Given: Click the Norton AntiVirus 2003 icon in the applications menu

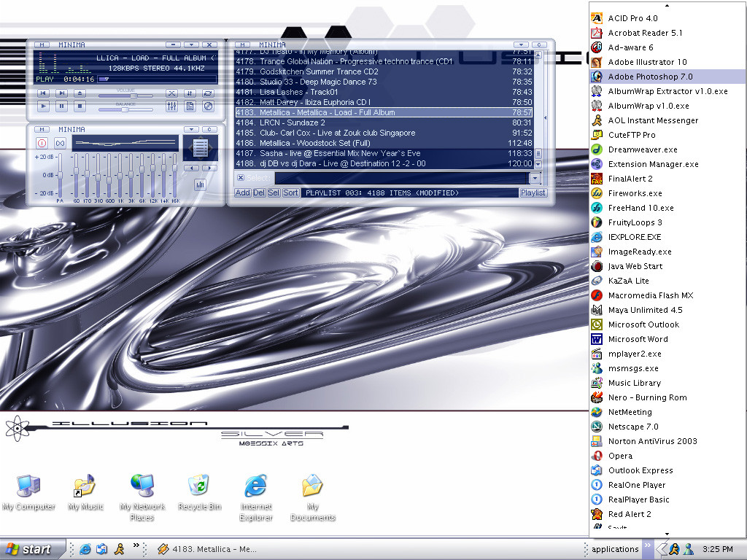Looking at the screenshot, I should 597,441.
